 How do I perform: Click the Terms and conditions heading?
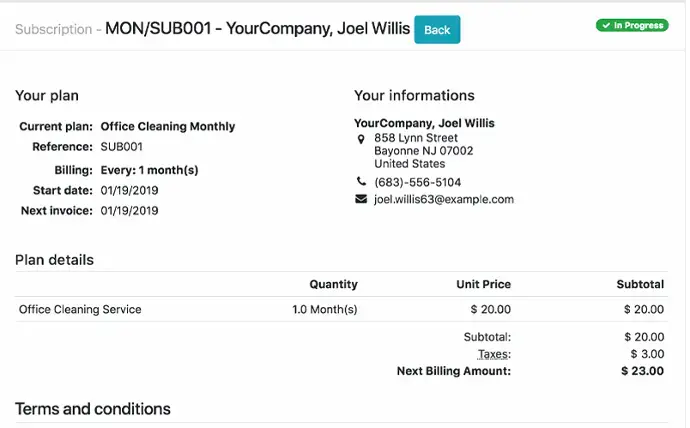[93, 409]
